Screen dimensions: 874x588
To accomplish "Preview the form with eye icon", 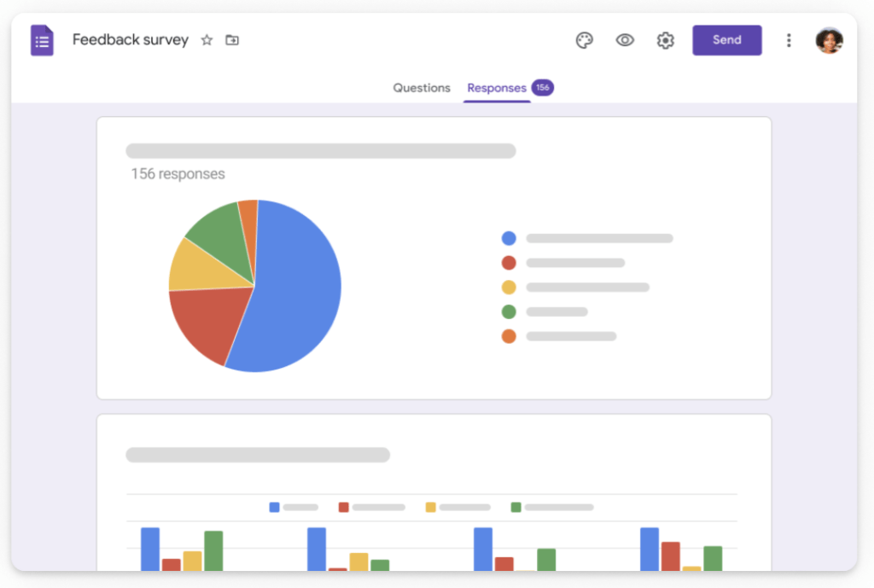I will (x=625, y=40).
